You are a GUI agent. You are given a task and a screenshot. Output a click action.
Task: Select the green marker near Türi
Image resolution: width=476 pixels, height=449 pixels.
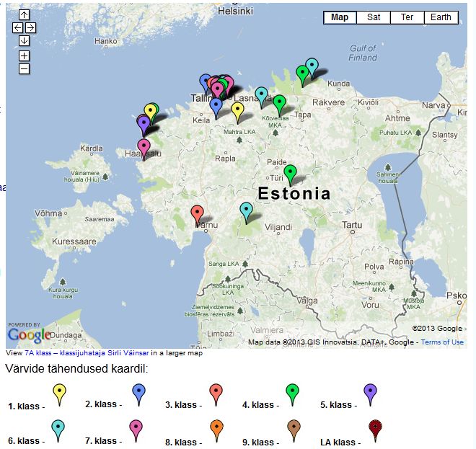[290, 173]
